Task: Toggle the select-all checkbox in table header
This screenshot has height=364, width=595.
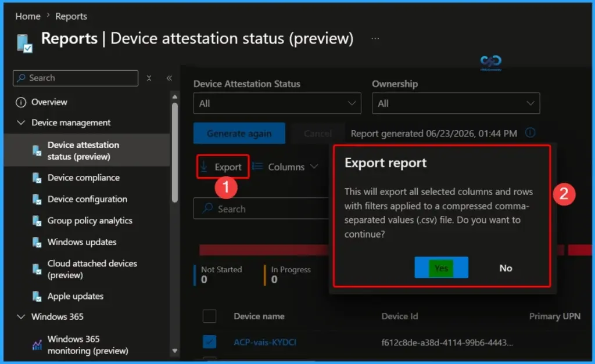Action: point(209,316)
